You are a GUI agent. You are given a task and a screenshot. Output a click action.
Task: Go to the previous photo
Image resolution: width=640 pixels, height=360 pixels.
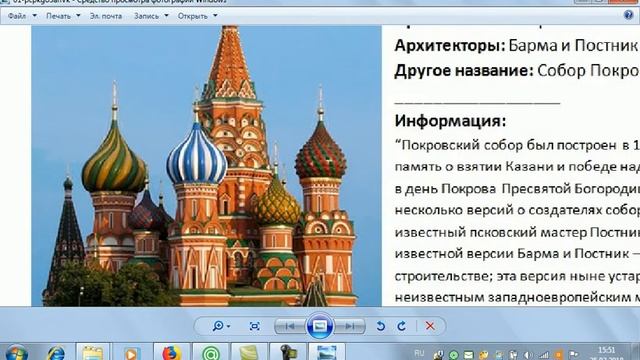[291, 326]
